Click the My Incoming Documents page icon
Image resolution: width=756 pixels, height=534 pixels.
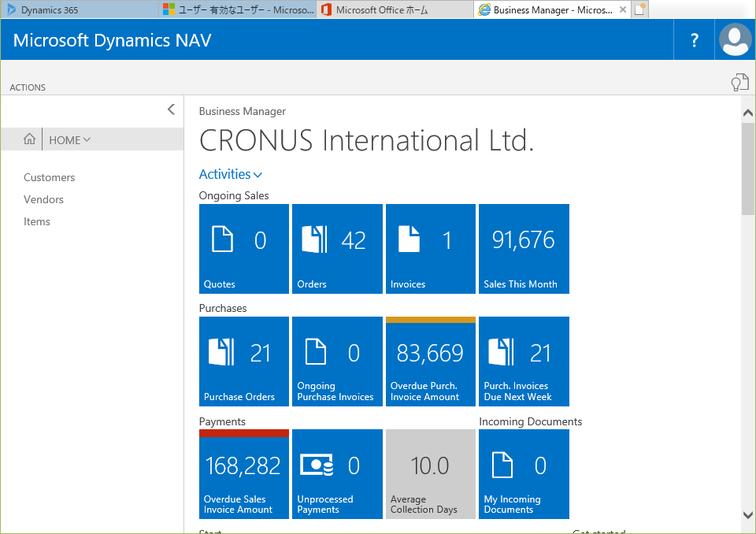coord(502,465)
